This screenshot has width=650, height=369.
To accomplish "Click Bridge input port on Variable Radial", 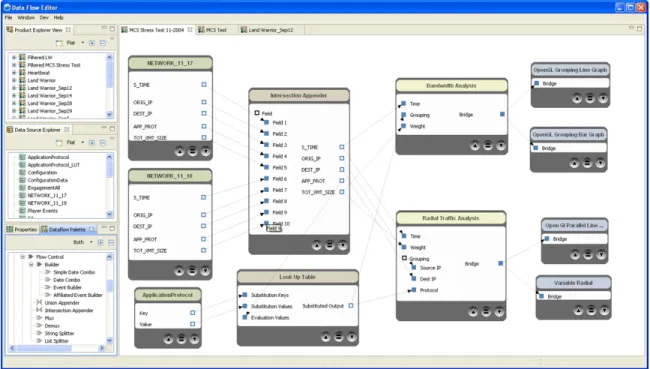I will [x=541, y=296].
